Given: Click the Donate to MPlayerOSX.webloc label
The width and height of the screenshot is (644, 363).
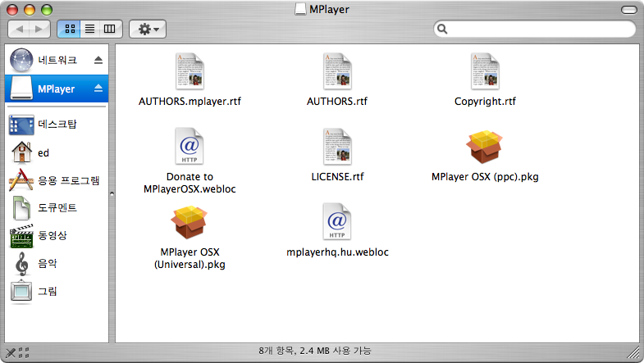Looking at the screenshot, I should click(190, 183).
